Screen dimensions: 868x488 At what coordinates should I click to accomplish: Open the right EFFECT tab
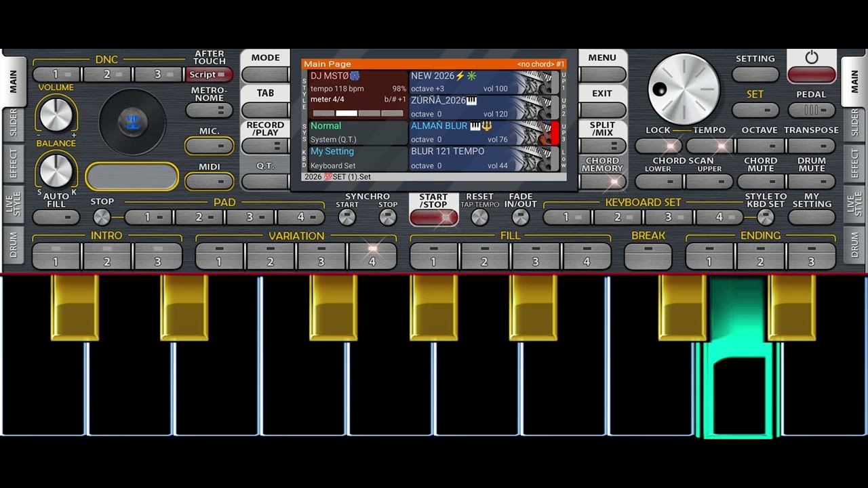point(854,163)
